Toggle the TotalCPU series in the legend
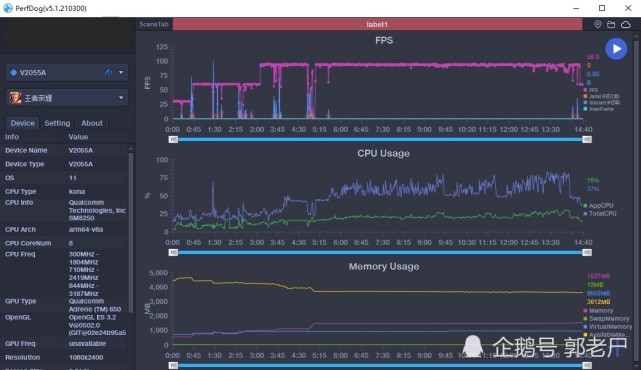 pyautogui.click(x=600, y=213)
